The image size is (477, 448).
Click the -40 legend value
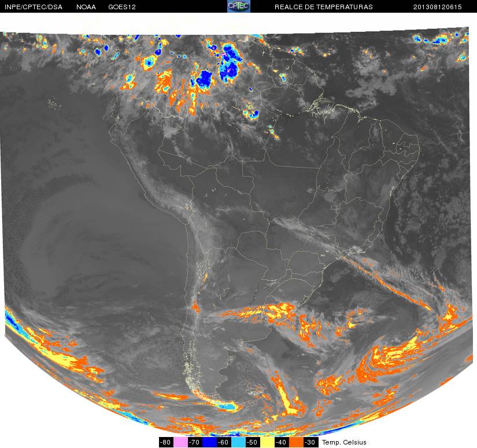pos(282,442)
